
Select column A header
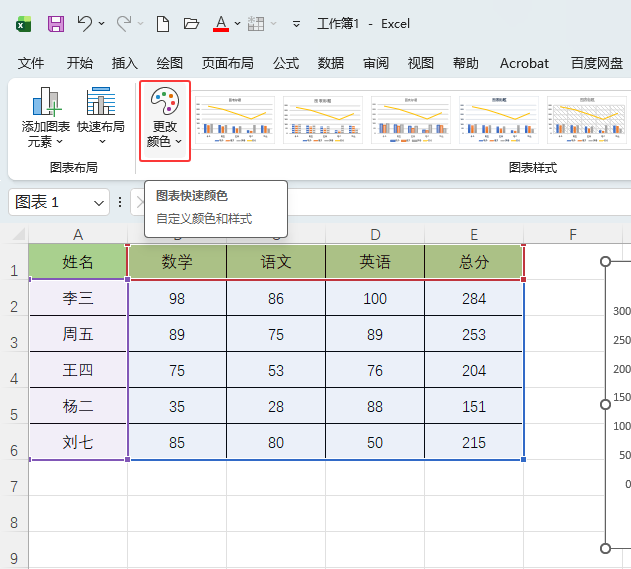pyautogui.click(x=78, y=234)
